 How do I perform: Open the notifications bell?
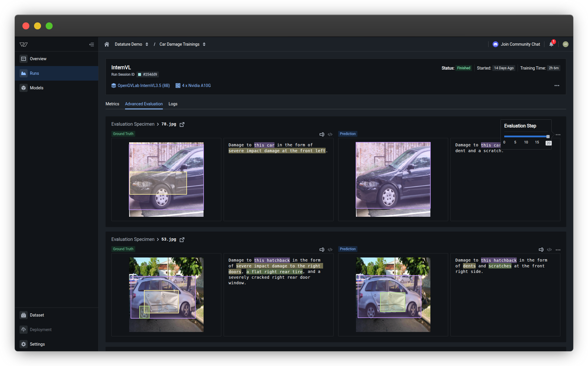pos(551,44)
